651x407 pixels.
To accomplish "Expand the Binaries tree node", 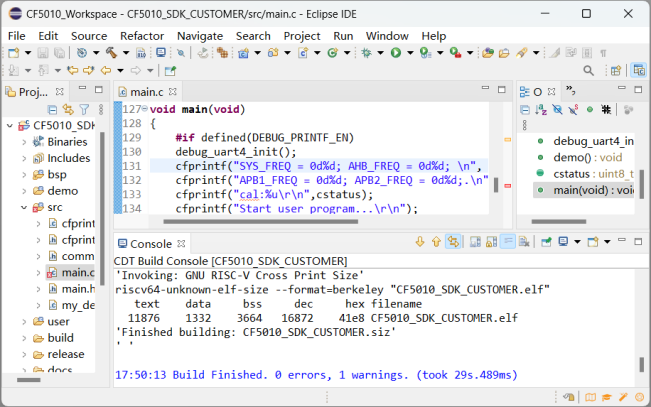I will pos(24,142).
